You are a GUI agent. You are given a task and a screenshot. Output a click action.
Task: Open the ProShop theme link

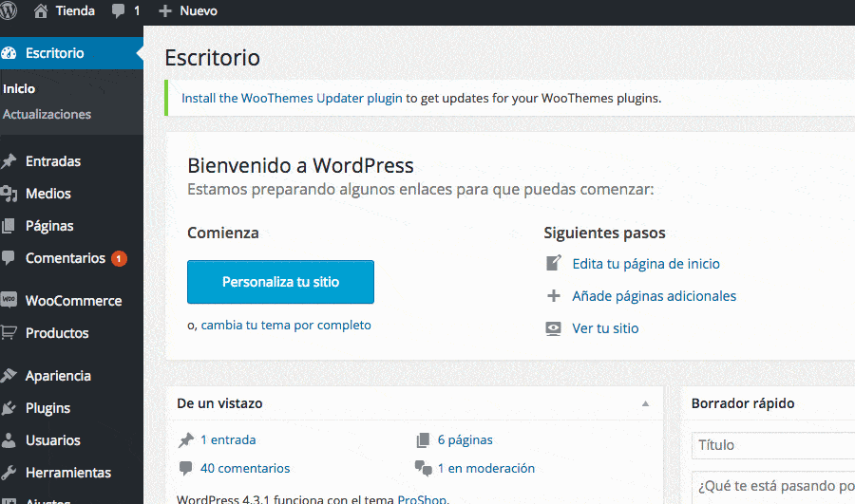(422, 499)
